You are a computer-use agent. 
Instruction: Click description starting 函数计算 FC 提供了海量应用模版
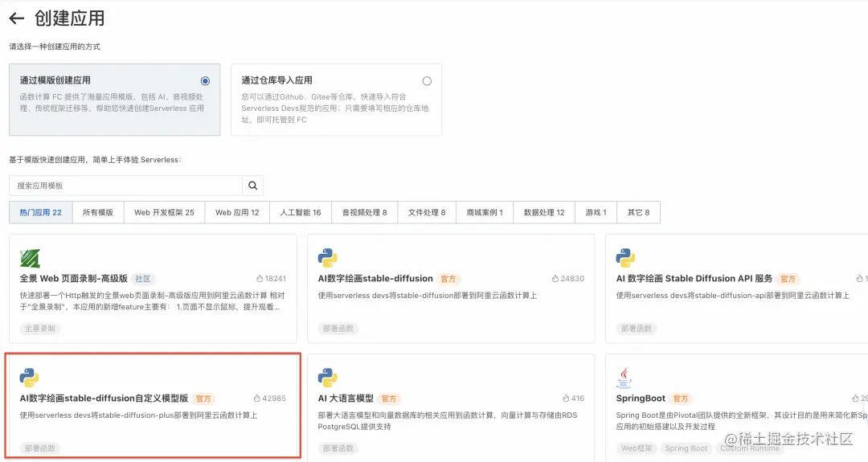112,102
